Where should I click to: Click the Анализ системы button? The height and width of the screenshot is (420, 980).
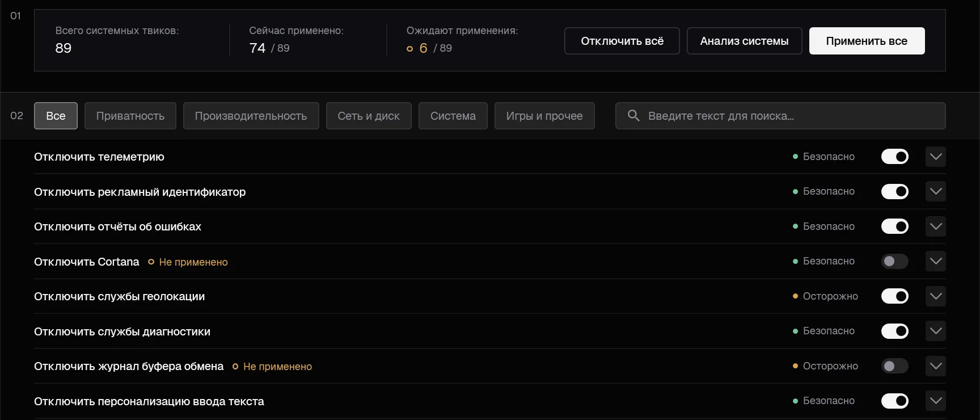pos(744,41)
